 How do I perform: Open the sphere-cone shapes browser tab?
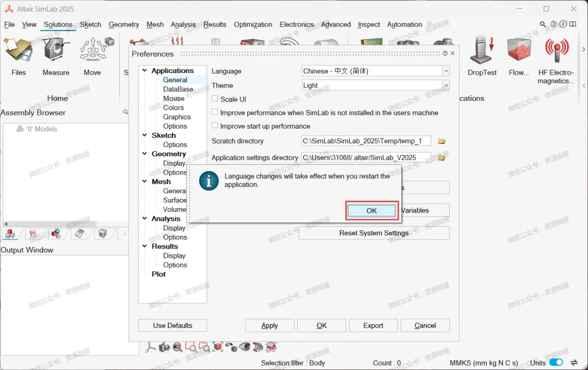coord(56,234)
